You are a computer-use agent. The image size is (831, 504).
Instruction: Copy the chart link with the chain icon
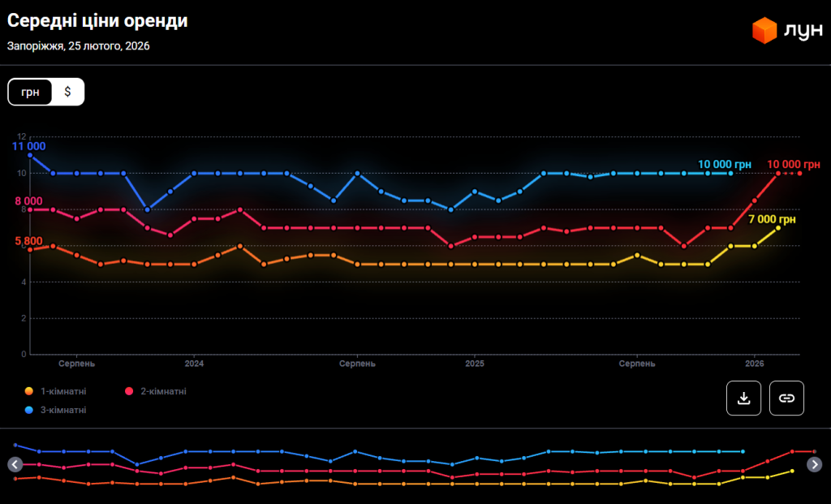click(x=786, y=398)
